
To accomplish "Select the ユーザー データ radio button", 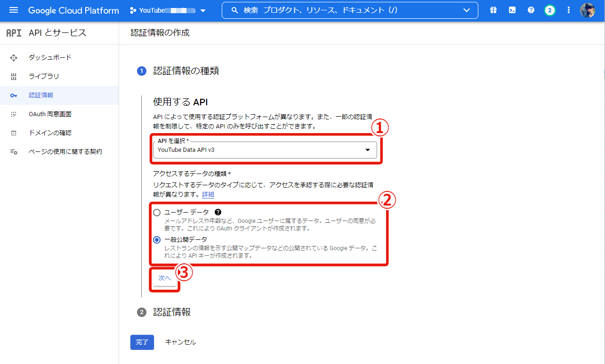I will point(157,213).
